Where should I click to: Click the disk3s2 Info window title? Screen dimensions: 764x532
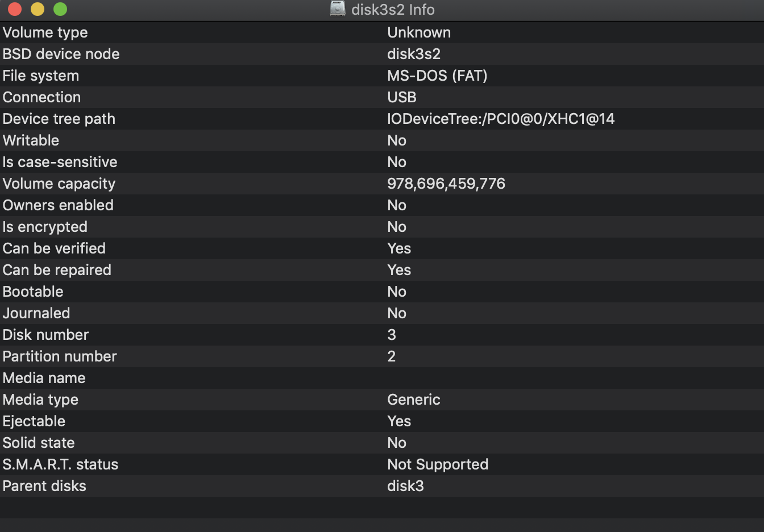click(x=393, y=10)
